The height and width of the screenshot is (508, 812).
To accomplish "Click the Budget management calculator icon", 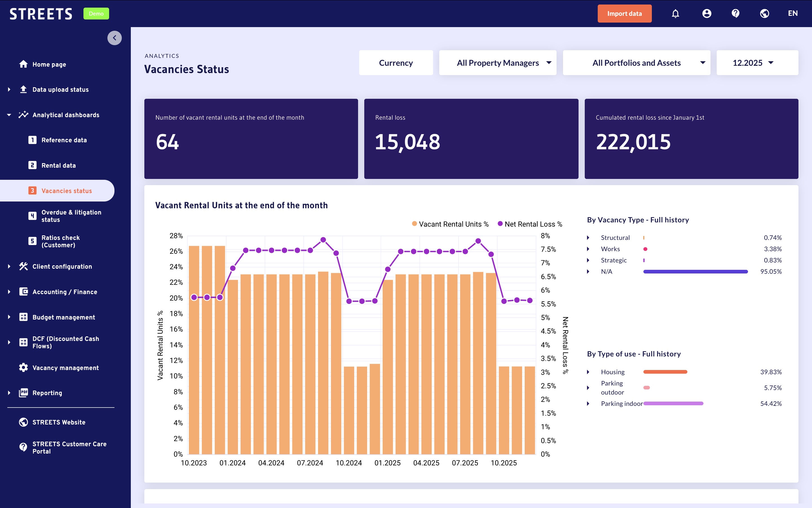I will (x=23, y=317).
